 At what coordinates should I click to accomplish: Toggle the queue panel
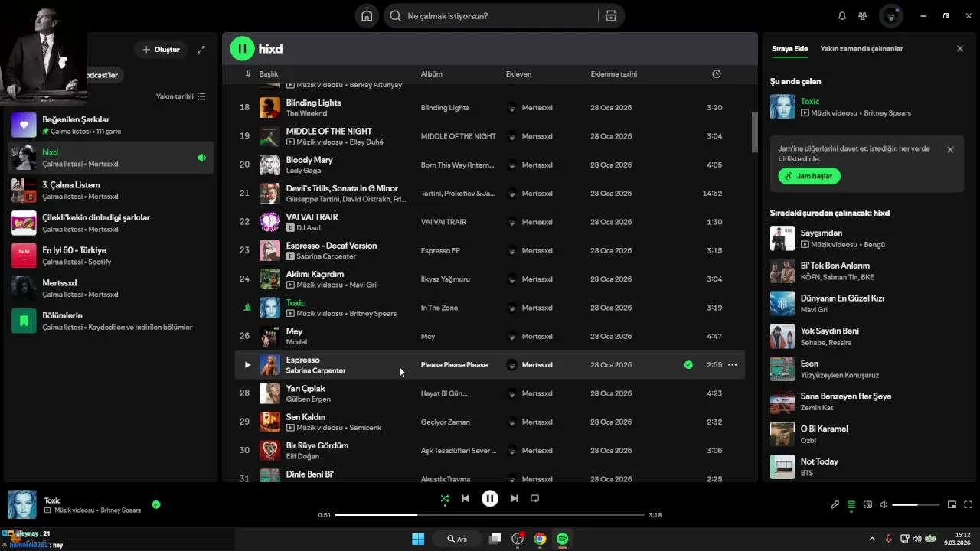[851, 504]
